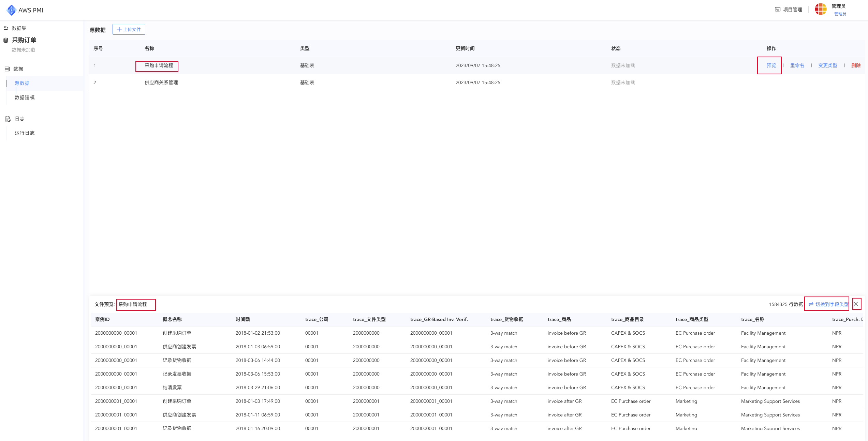Close the file preview panel with X
Viewport: 868px width, 441px height.
pyautogui.click(x=856, y=304)
